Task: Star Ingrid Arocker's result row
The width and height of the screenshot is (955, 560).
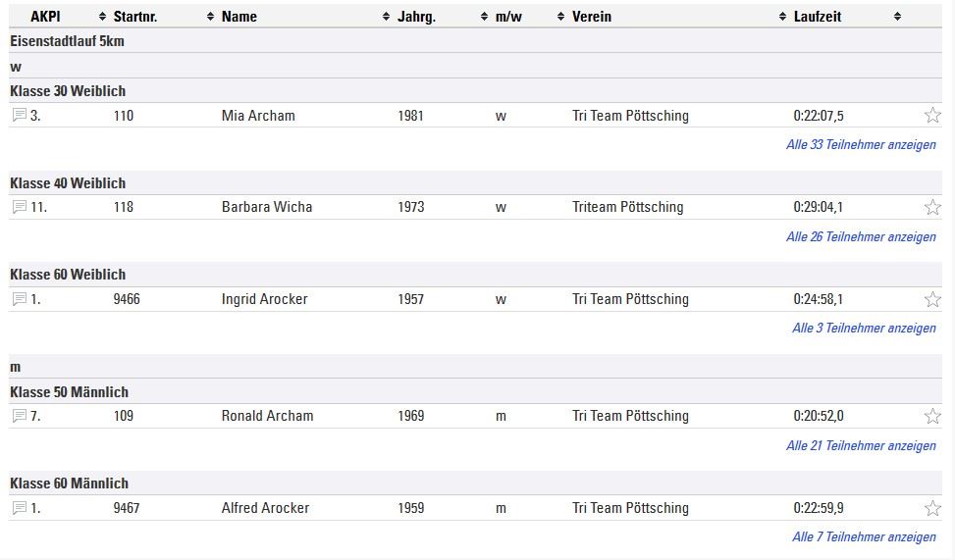Action: [932, 299]
